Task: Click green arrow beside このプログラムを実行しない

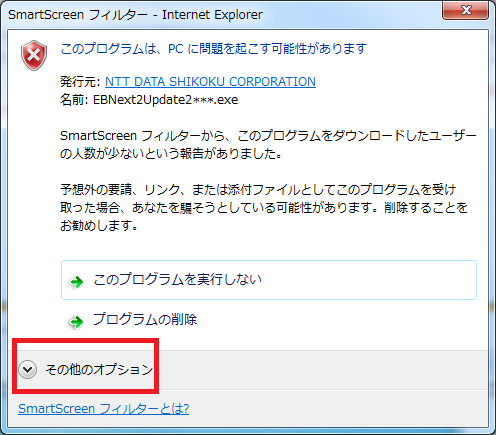Action: tap(77, 282)
